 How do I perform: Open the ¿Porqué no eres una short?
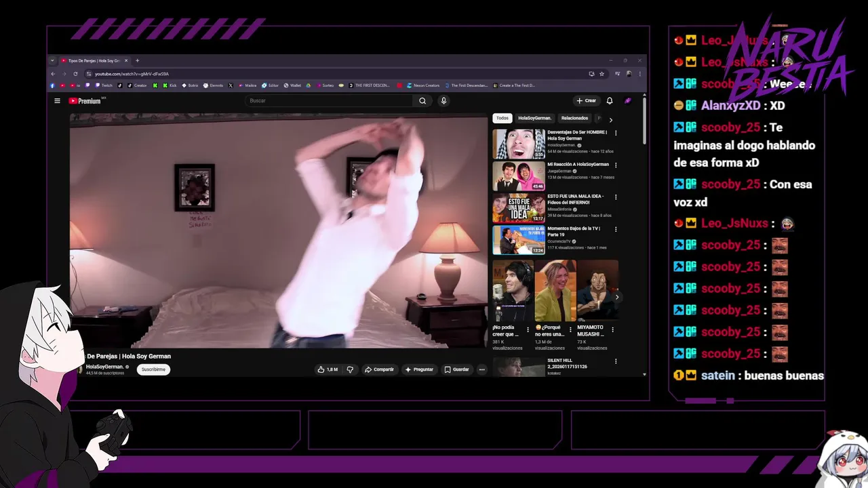pos(555,290)
